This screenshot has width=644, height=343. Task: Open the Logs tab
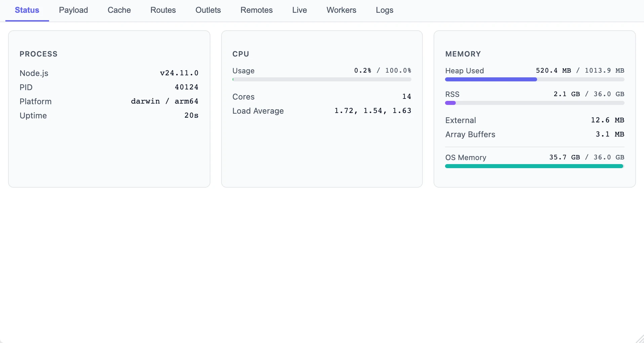(x=385, y=10)
